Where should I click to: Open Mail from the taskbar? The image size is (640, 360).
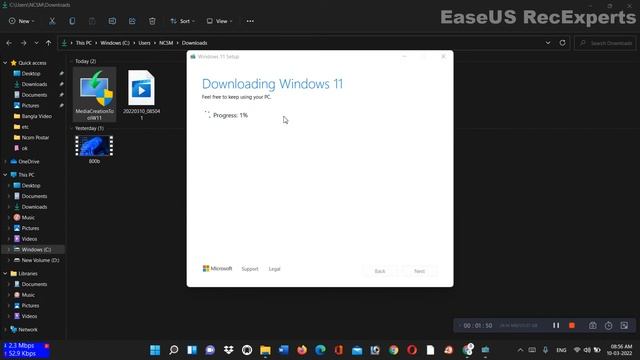357,350
